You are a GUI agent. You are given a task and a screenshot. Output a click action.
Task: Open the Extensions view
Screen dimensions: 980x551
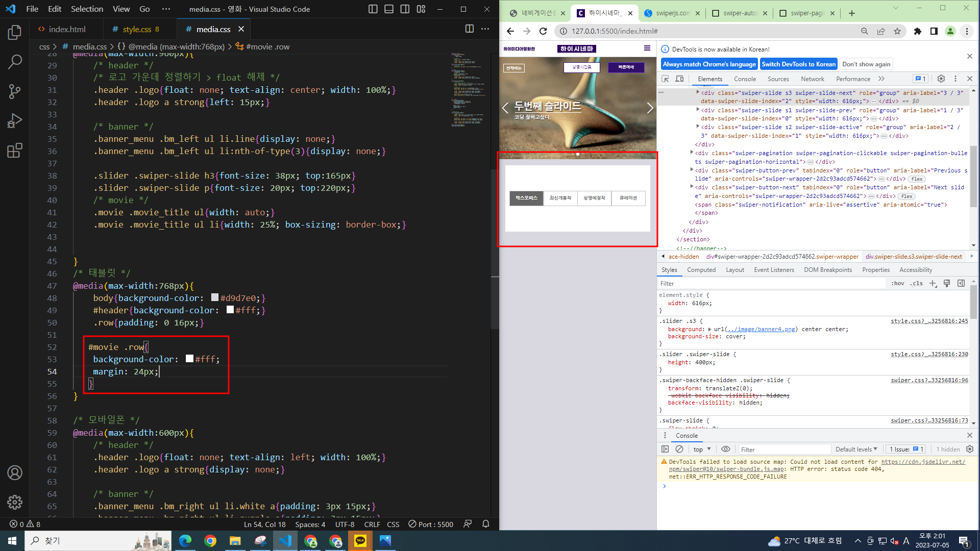click(x=15, y=151)
